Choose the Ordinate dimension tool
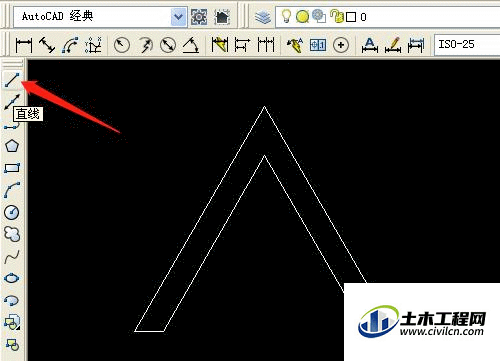 tap(93, 45)
